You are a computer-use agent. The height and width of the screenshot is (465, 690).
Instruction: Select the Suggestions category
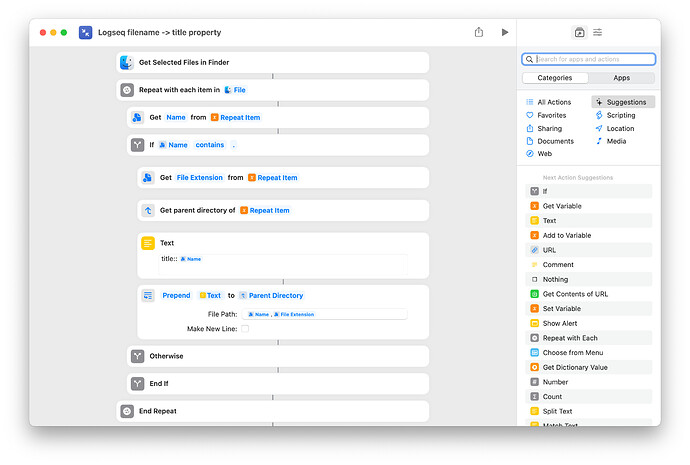tap(623, 102)
